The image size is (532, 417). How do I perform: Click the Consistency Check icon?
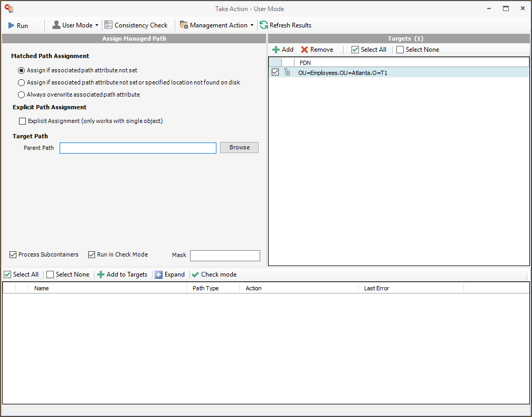click(109, 25)
